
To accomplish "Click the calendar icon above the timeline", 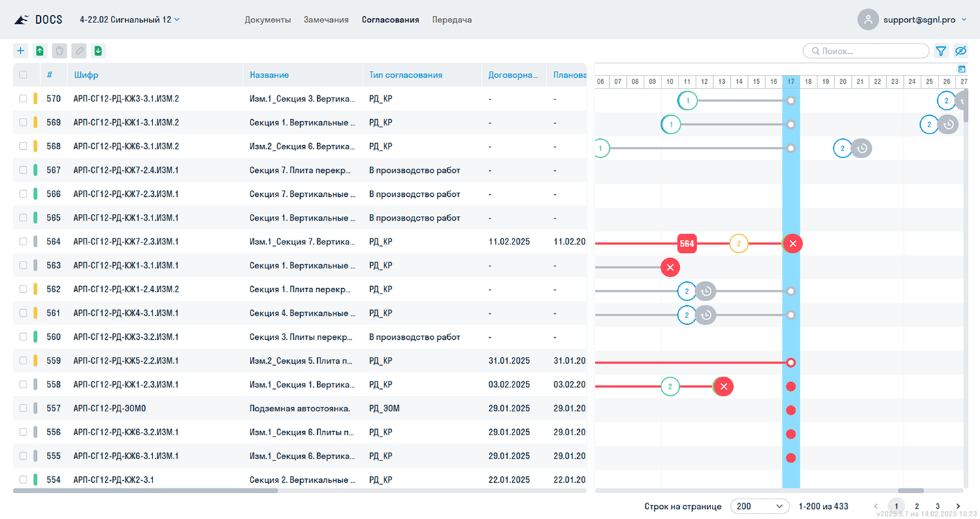I will (x=962, y=69).
